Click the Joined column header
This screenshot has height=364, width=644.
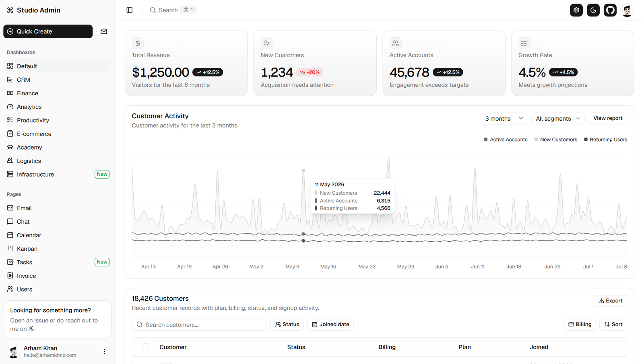pyautogui.click(x=539, y=347)
